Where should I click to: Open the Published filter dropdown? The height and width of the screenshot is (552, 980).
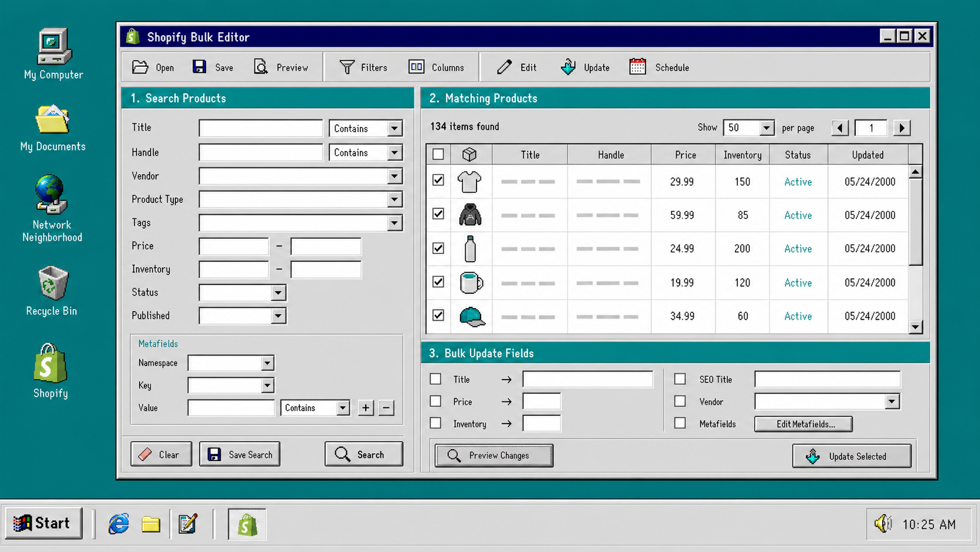click(242, 316)
